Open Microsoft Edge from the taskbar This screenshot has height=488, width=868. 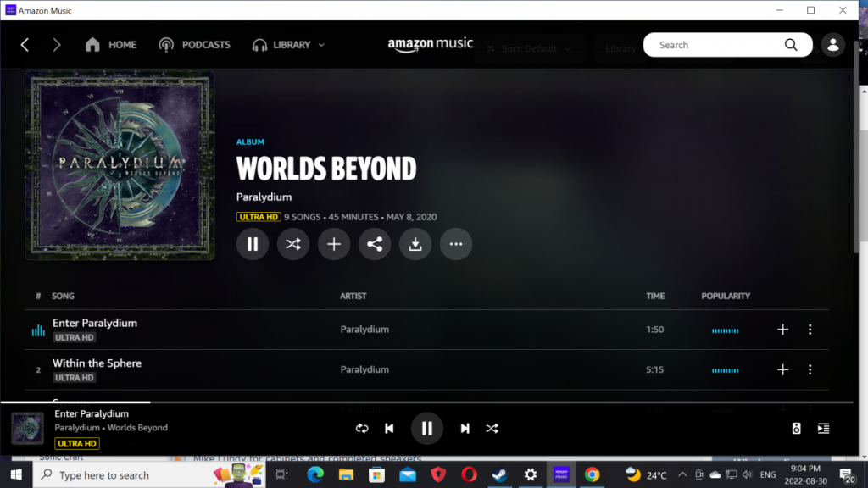pyautogui.click(x=315, y=474)
